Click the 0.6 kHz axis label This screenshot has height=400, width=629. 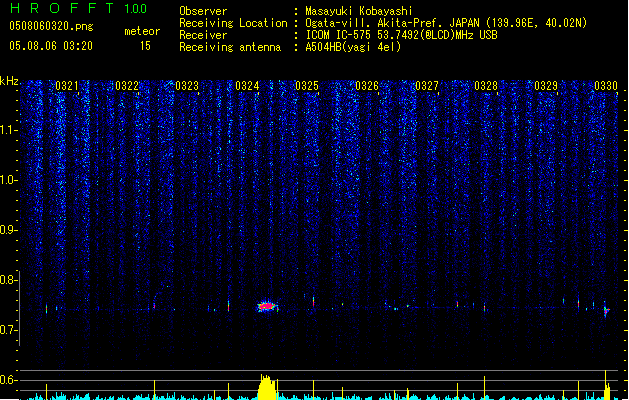(8, 380)
